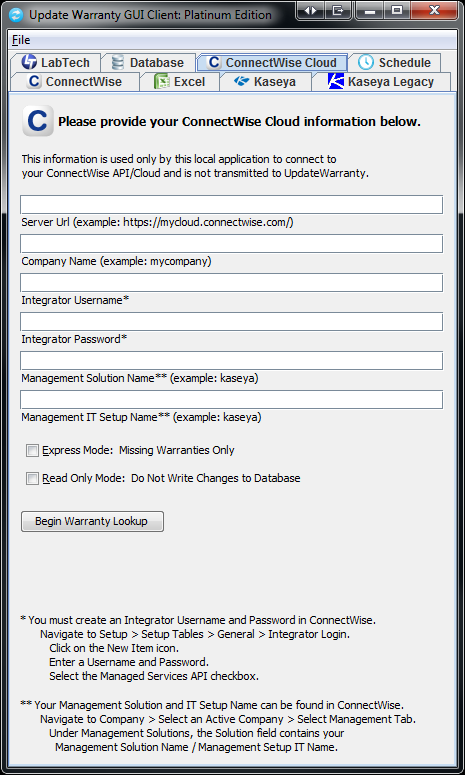Click the ConnectWise C tab icon
The height and width of the screenshot is (775, 465).
(34, 82)
